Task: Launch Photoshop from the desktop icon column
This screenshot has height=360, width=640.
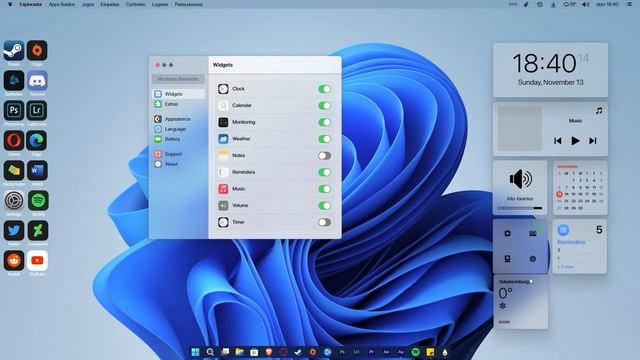Action: [x=14, y=111]
